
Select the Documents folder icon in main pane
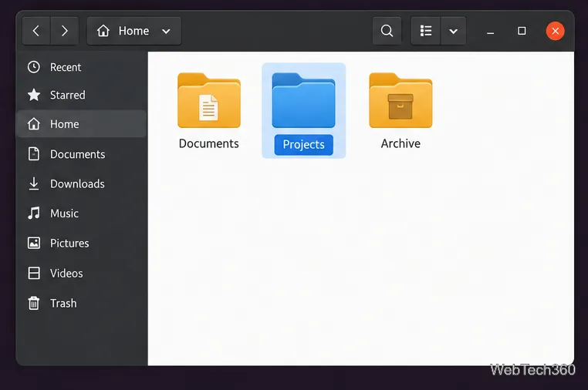point(209,100)
